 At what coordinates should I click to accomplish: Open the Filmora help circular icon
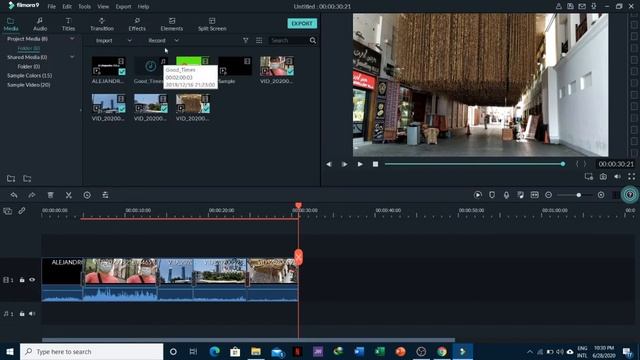tap(630, 195)
